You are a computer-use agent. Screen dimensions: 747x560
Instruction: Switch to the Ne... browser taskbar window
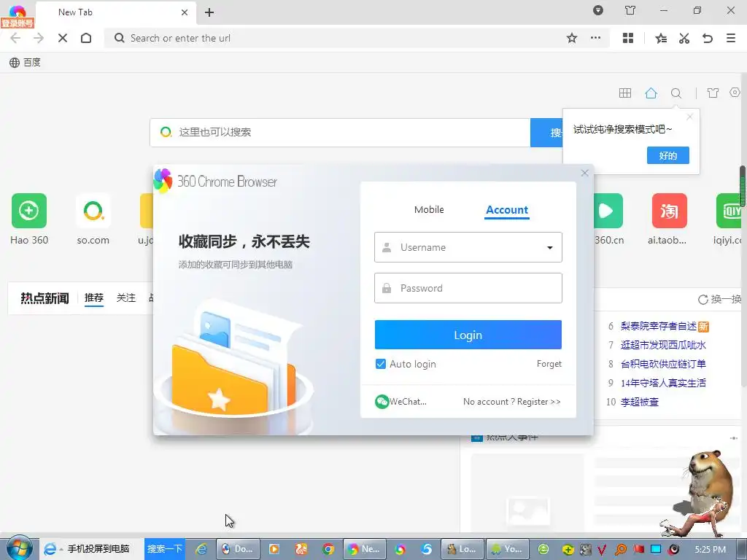point(365,549)
